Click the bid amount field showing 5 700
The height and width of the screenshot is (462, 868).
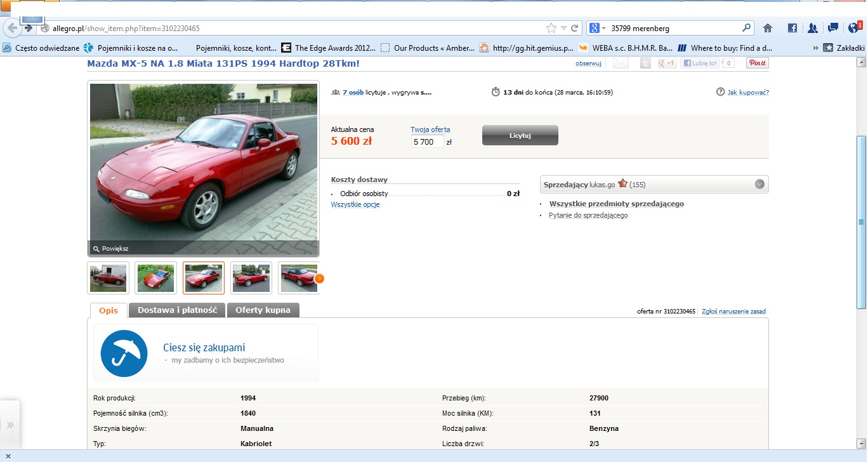(427, 142)
